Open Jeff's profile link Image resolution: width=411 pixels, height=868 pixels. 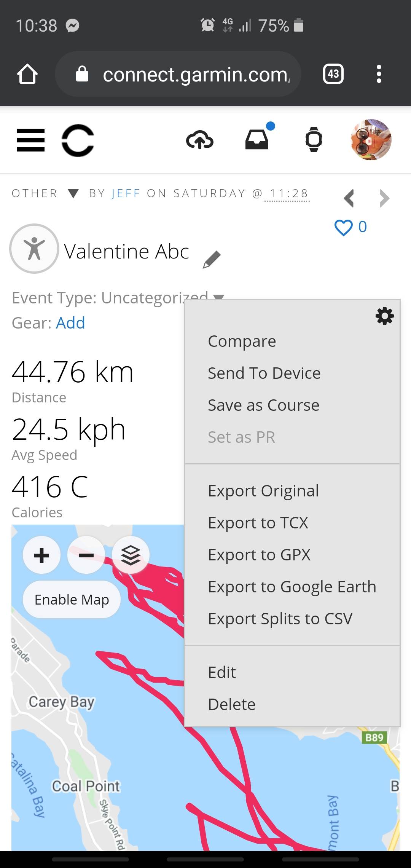pos(126,193)
